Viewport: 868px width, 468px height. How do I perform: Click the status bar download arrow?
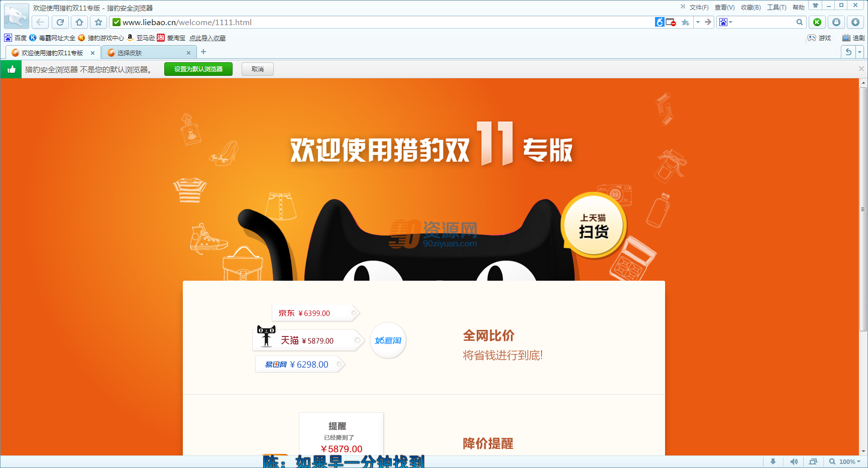(x=773, y=461)
